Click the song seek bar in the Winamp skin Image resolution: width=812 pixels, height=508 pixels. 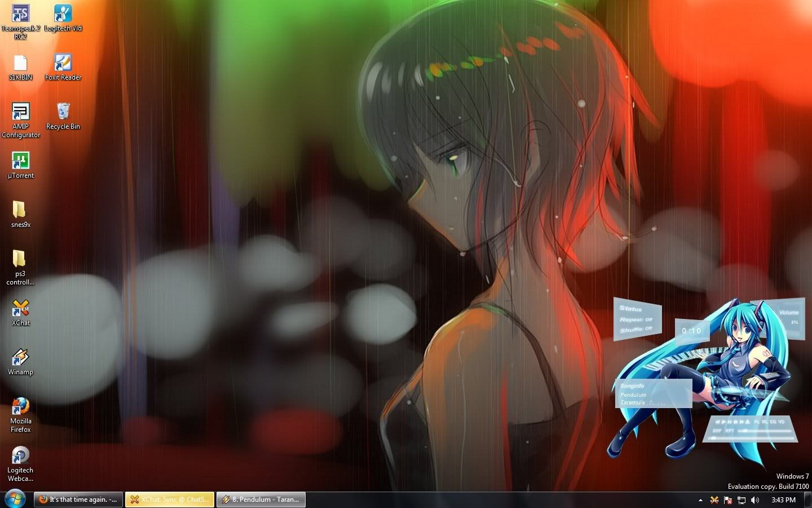751,439
